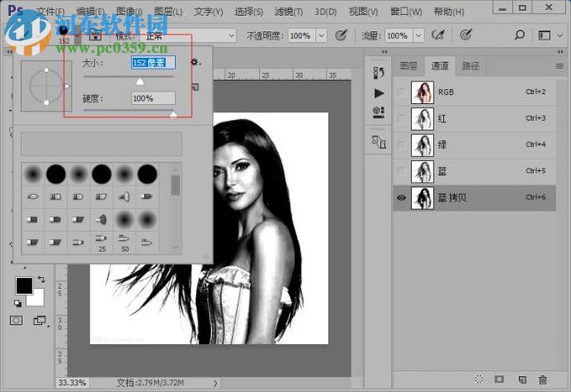The height and width of the screenshot is (392, 571).
Task: Open the flow (流量) dropdown
Action: 418,36
